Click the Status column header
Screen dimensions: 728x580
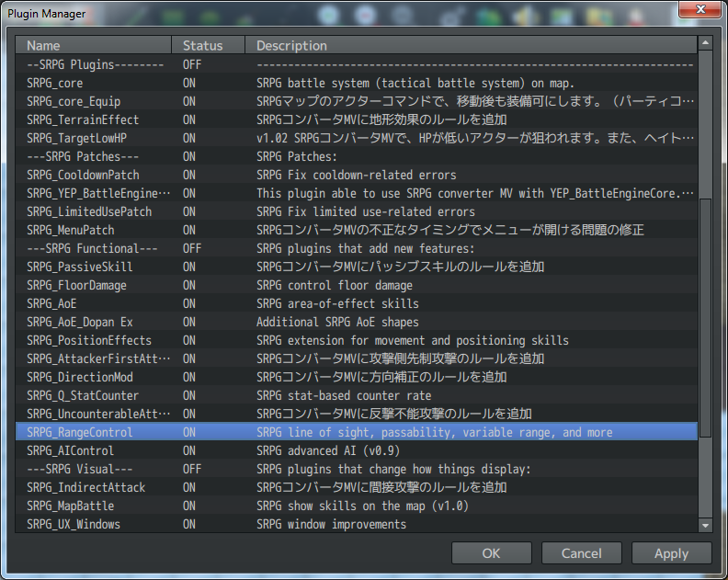(208, 46)
